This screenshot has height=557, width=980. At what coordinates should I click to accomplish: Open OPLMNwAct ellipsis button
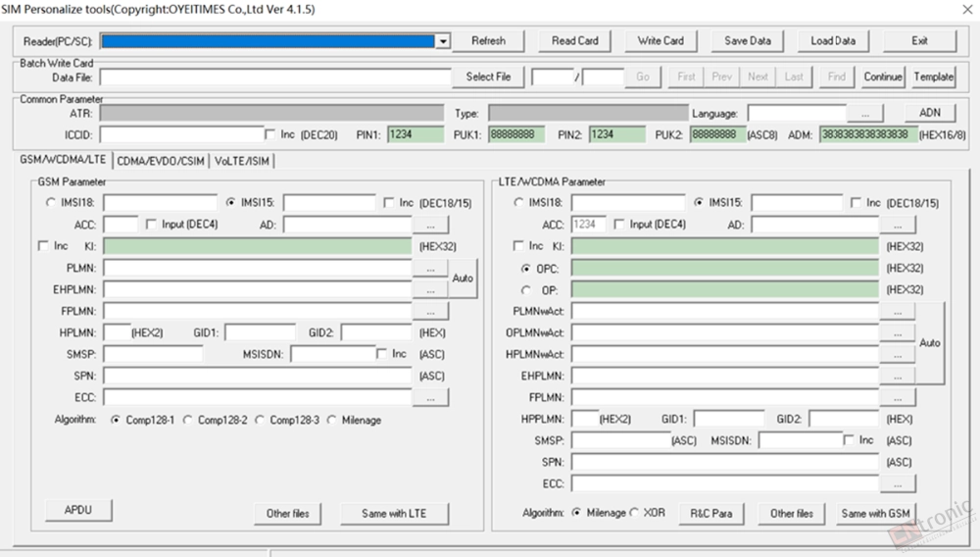click(x=898, y=333)
